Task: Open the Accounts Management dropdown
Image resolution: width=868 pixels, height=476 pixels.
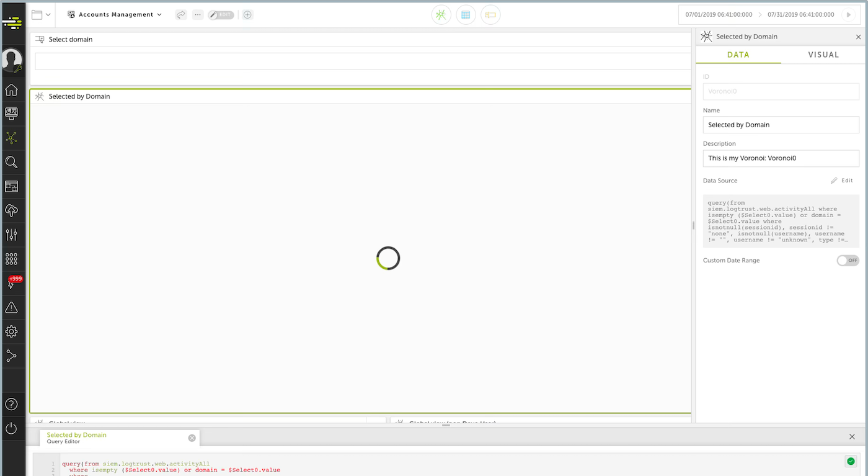Action: pyautogui.click(x=115, y=14)
